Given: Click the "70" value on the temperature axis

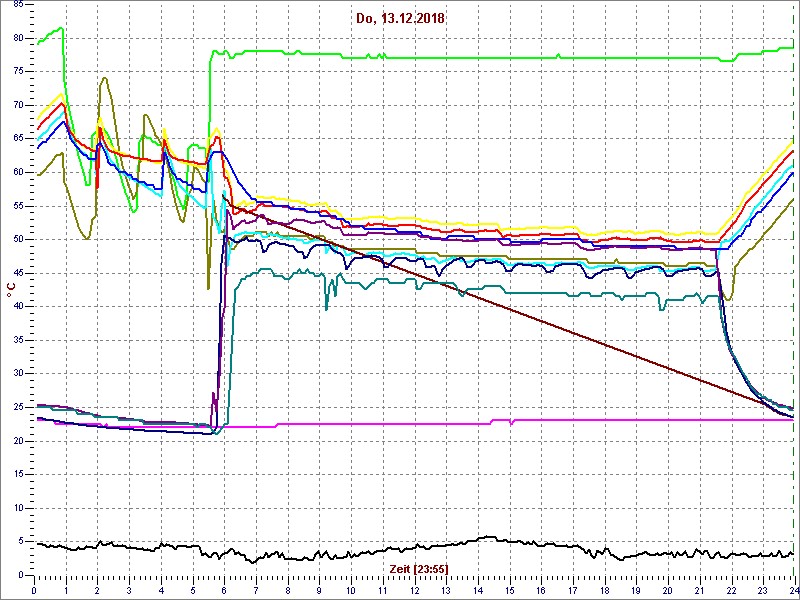Looking at the screenshot, I should pyautogui.click(x=18, y=105).
